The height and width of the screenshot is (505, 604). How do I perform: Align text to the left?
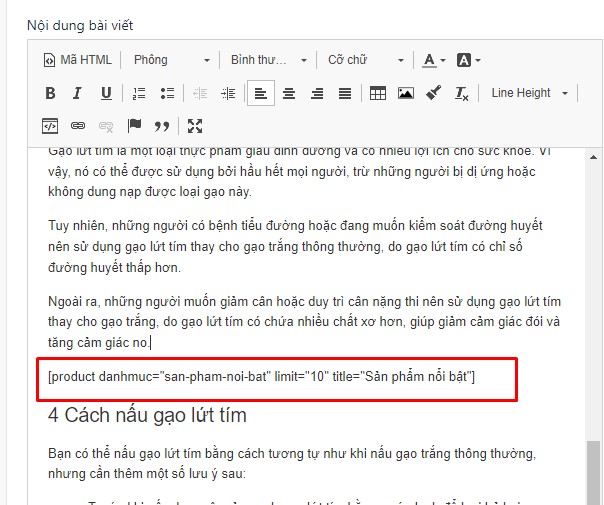pyautogui.click(x=261, y=93)
